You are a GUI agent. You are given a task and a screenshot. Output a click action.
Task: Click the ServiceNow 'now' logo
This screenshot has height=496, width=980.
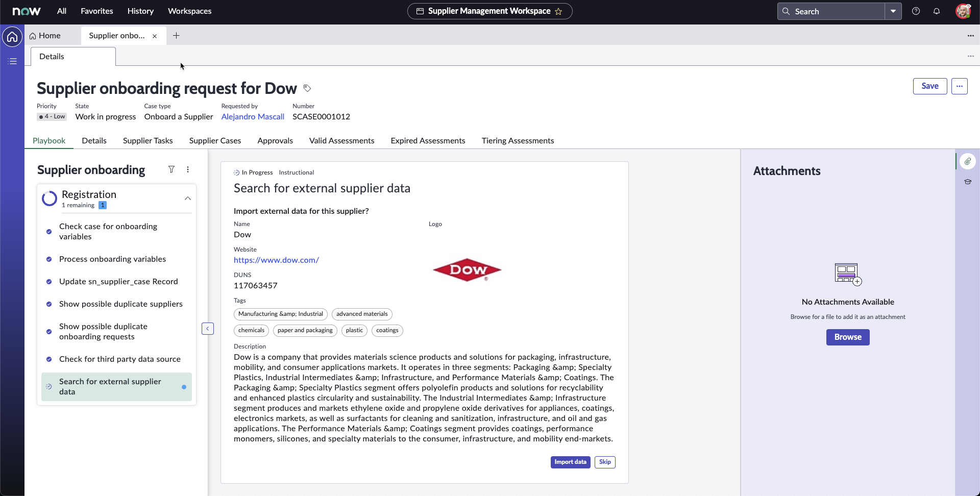coord(27,11)
